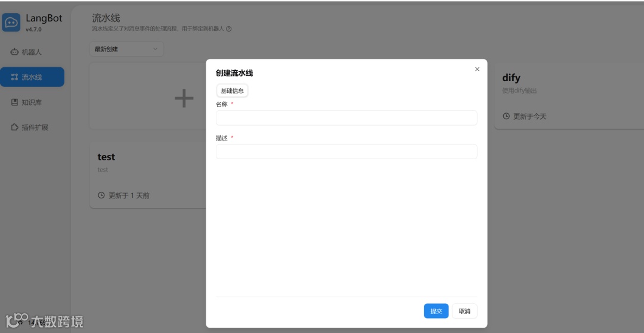This screenshot has width=644, height=333.
Task: Open the dify pipeline card
Action: click(569, 96)
